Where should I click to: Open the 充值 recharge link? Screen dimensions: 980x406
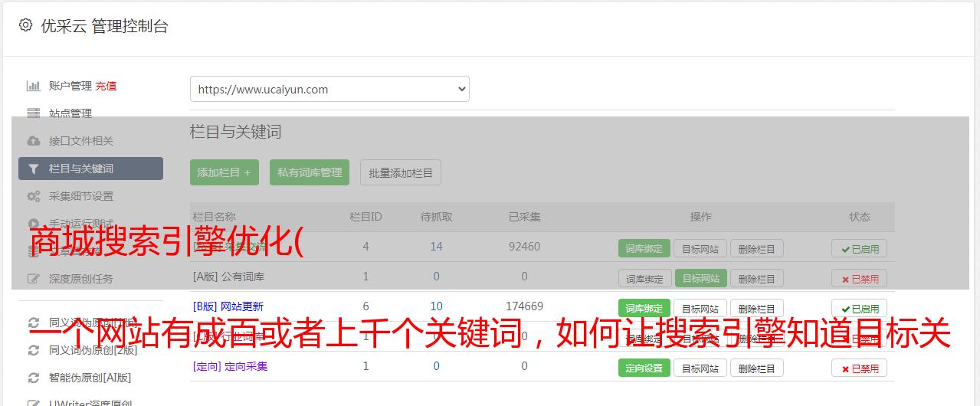[107, 86]
